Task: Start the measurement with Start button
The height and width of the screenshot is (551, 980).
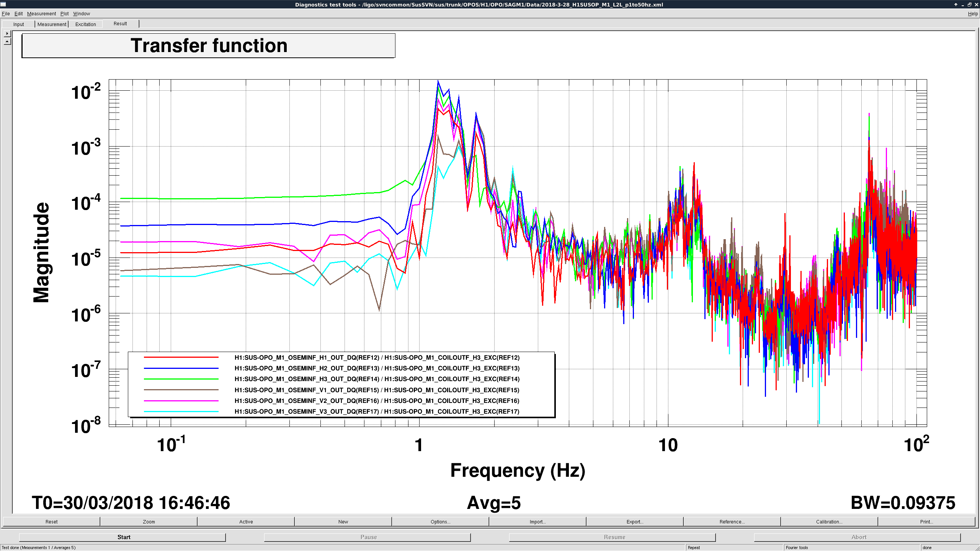Action: [x=122, y=537]
